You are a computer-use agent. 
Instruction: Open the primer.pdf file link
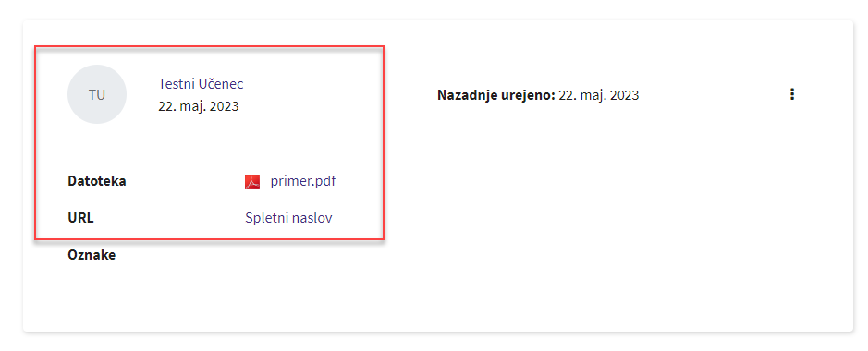pyautogui.click(x=303, y=181)
